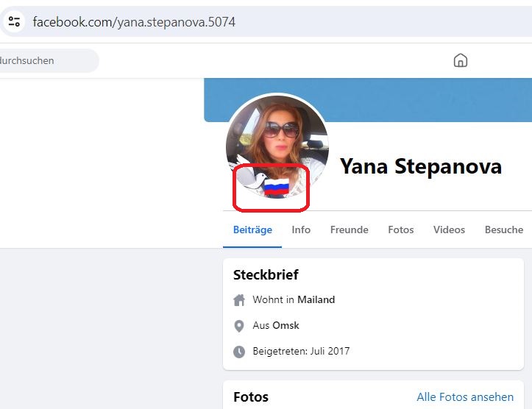Viewport: 532px width, 409px height.
Task: Click the house icon beside Wohnt in Mailand
Action: pyautogui.click(x=239, y=300)
